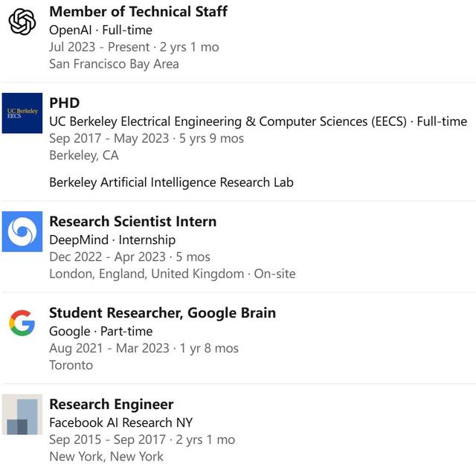
Task: Click the OpenAI · Full-time company line
Action: [100, 30]
